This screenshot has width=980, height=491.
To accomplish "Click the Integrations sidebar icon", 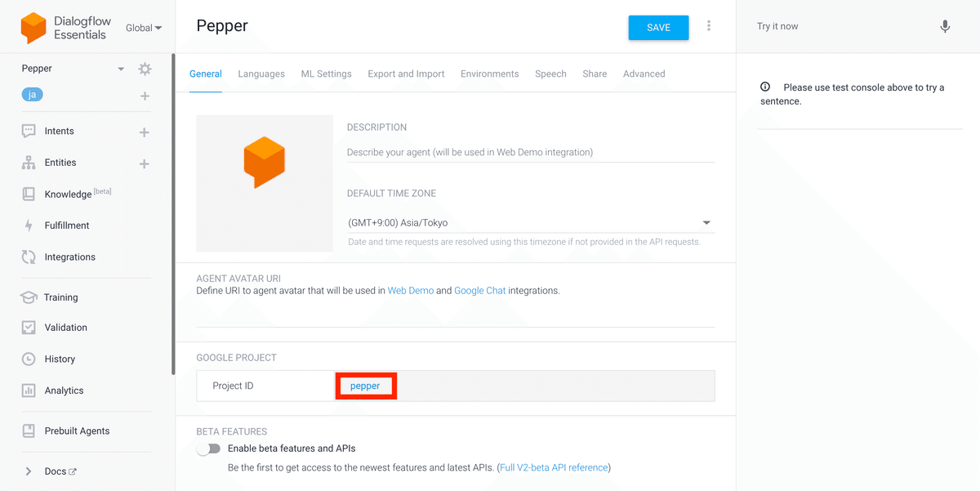I will pyautogui.click(x=29, y=257).
